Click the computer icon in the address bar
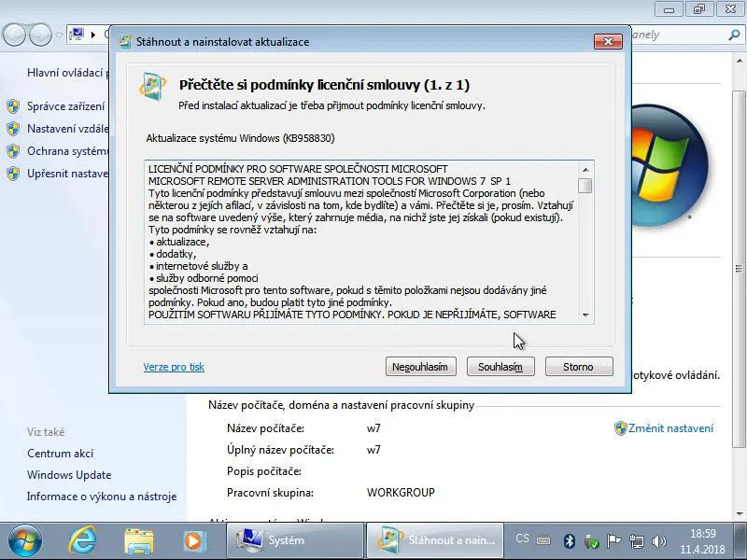The height and width of the screenshot is (560, 747). tap(77, 35)
